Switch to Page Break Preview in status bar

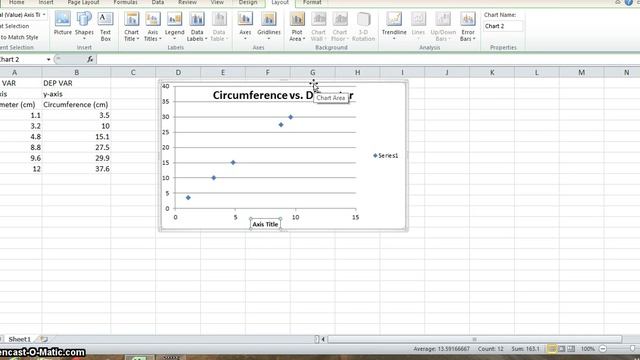[571, 349]
